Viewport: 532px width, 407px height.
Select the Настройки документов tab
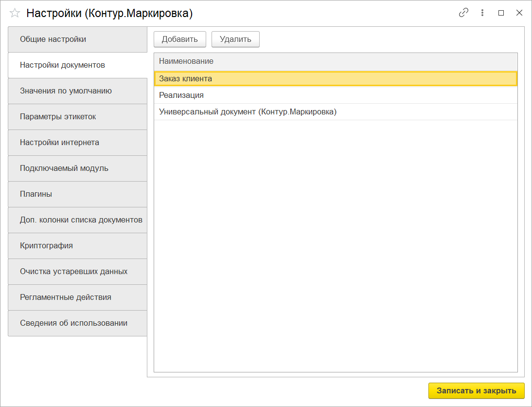coord(77,65)
